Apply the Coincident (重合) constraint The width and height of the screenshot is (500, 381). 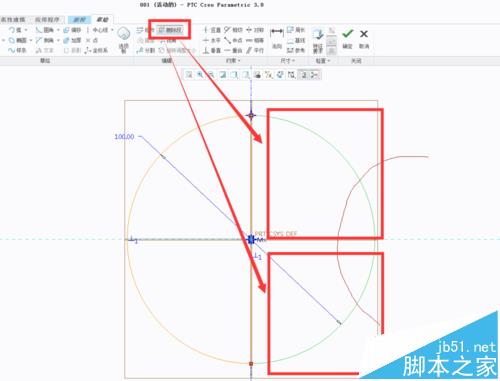234,50
